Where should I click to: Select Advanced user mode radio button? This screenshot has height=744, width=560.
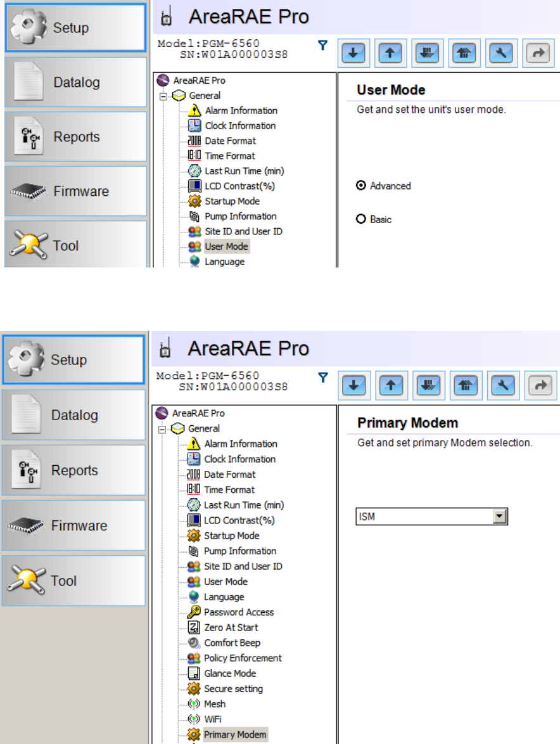[x=361, y=186]
